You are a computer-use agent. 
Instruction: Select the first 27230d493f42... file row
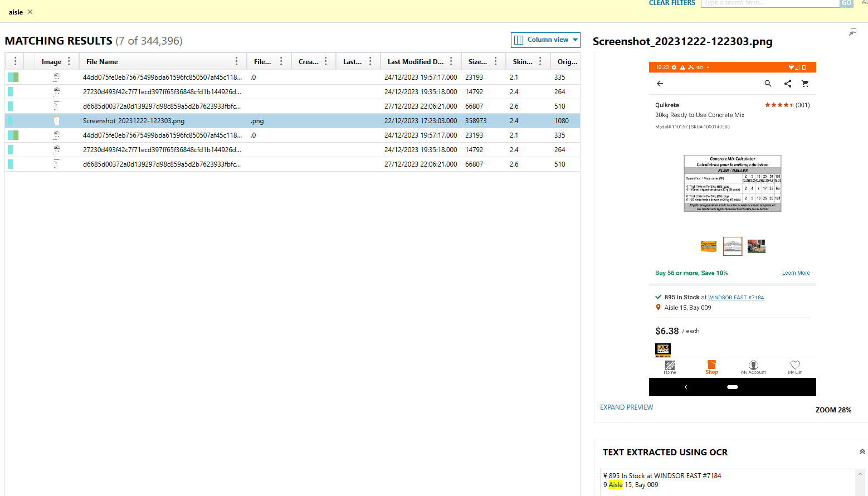tap(292, 92)
